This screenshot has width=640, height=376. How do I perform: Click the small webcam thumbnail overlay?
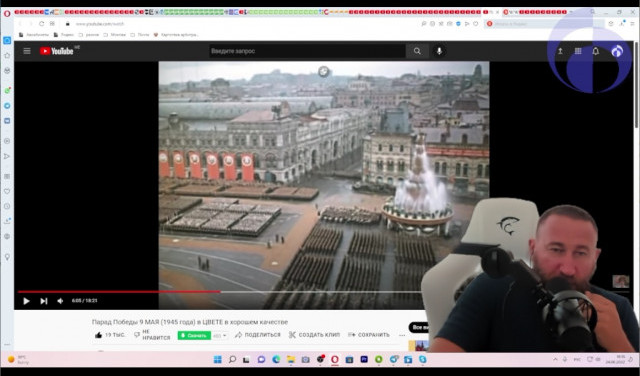[620, 282]
